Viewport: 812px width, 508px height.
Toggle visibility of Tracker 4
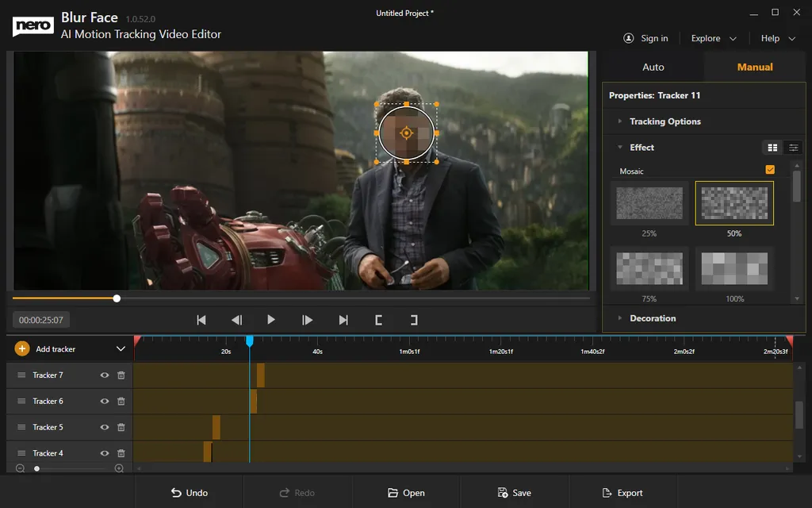click(102, 452)
